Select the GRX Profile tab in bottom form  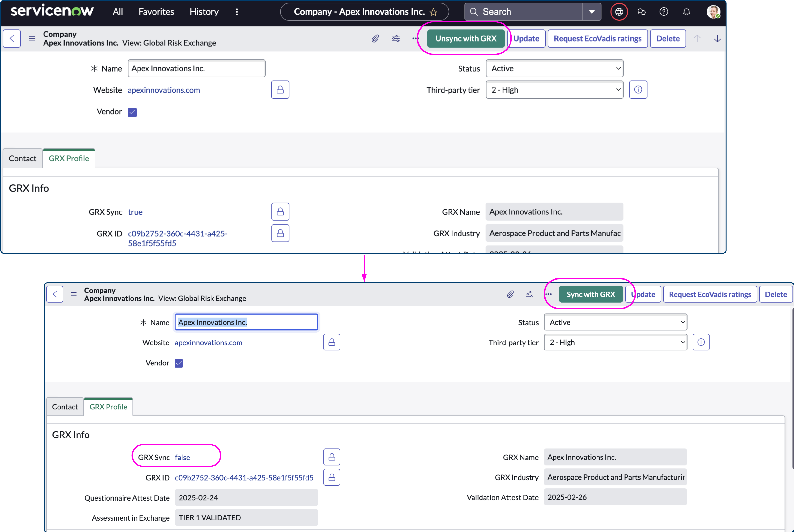108,407
